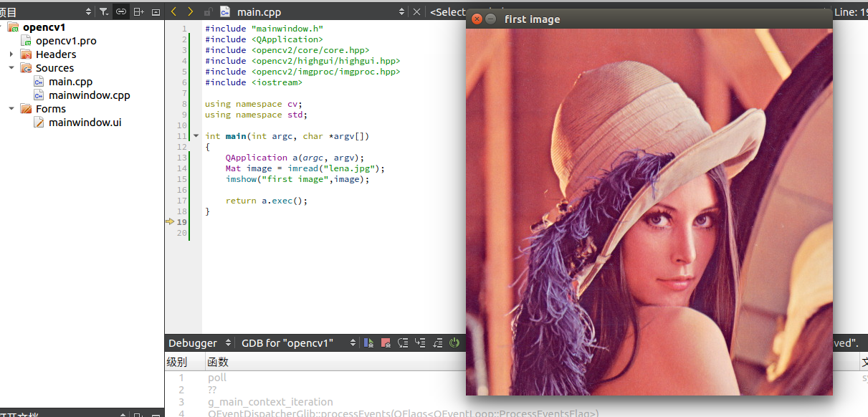Click the using namespace cv line
The height and width of the screenshot is (417, 868).
pos(254,104)
